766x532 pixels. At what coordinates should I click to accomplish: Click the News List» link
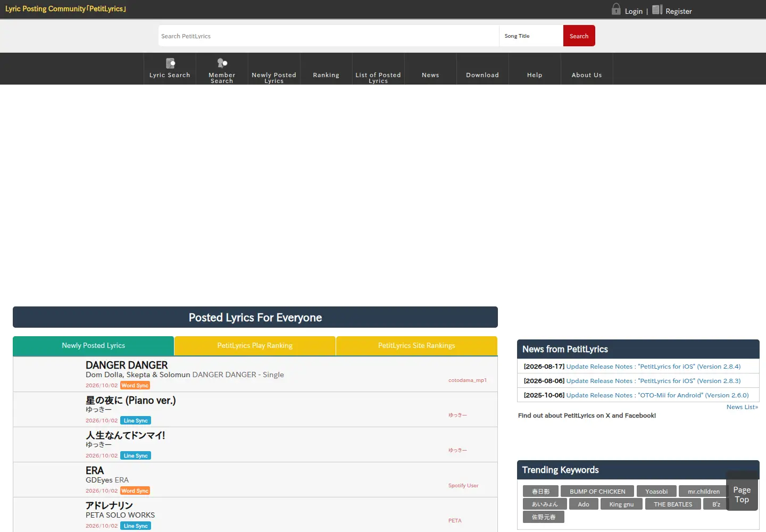(x=742, y=407)
